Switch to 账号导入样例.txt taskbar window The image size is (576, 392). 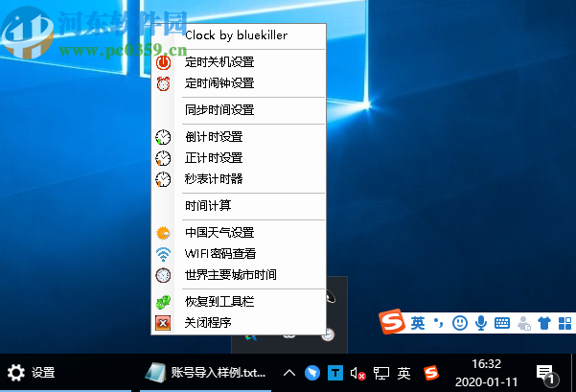(206, 373)
